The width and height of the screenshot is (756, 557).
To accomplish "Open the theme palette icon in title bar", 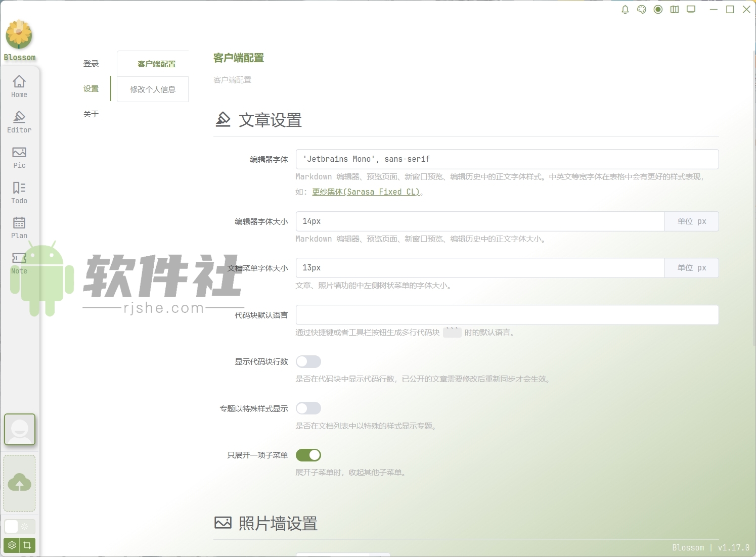I will [641, 9].
